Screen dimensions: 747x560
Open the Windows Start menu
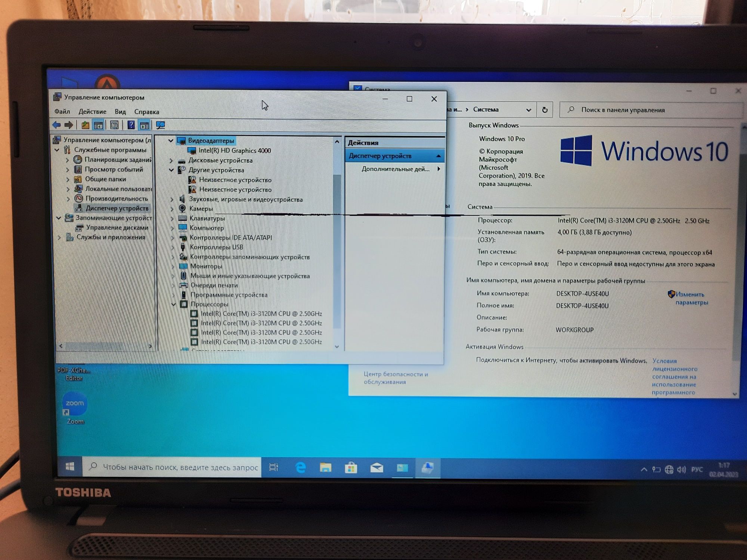click(70, 467)
